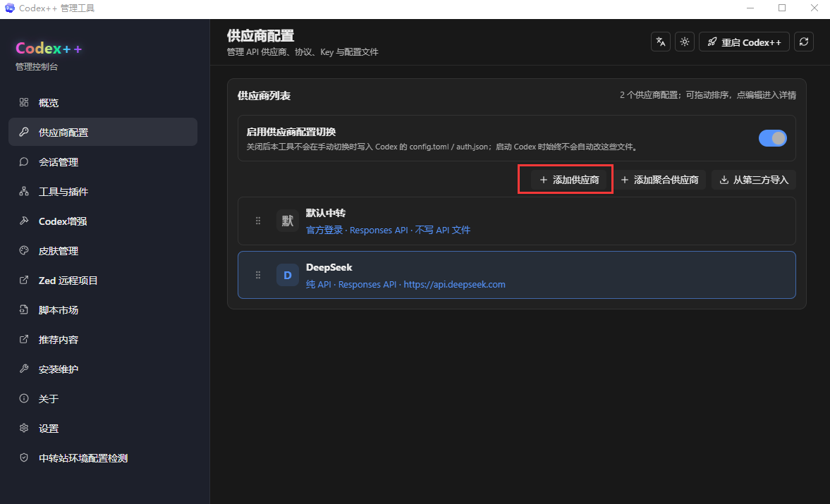Click the 添加聚合供应商 button
The height and width of the screenshot is (504, 830).
(659, 180)
